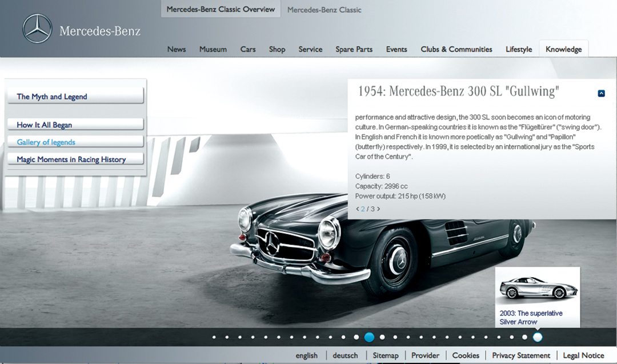Select Gallery of legends

click(75, 142)
